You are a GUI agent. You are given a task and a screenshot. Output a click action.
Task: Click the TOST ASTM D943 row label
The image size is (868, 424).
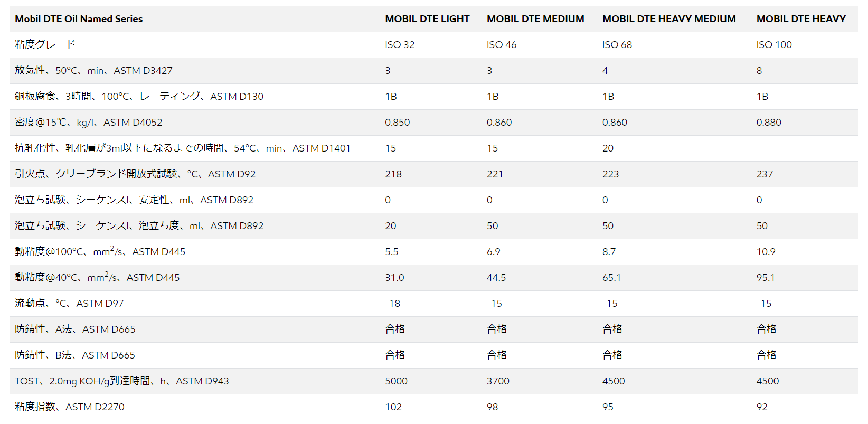click(122, 381)
